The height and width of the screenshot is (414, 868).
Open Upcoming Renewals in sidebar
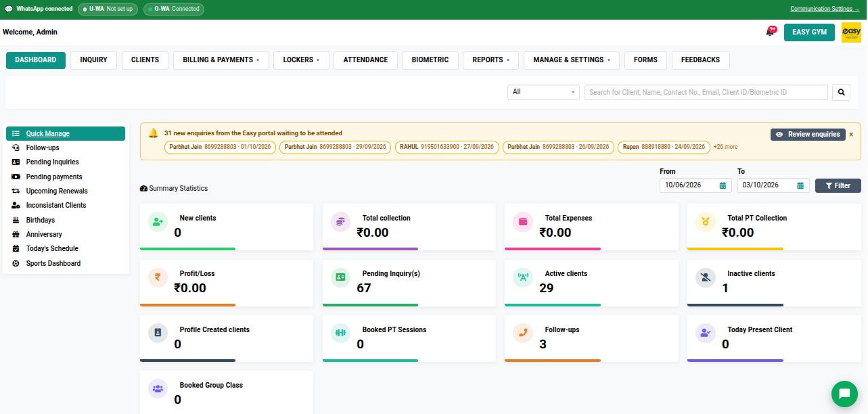coord(65,191)
